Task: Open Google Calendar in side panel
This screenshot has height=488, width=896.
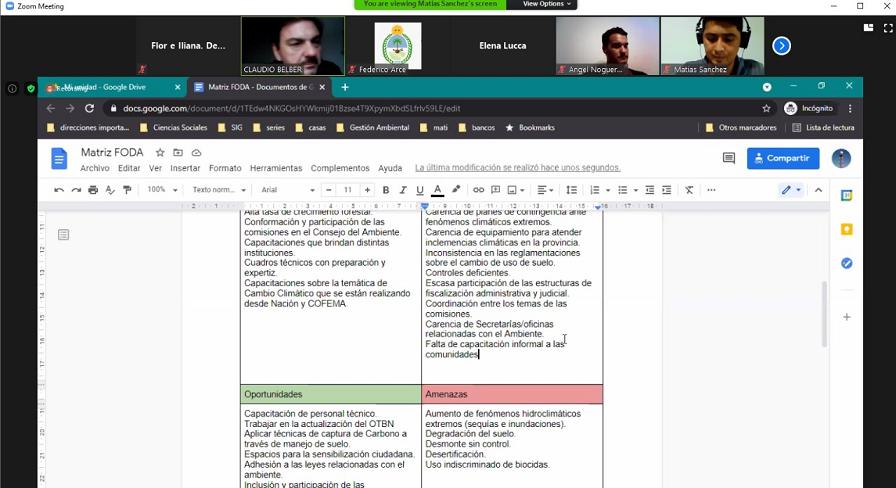Action: point(847,196)
